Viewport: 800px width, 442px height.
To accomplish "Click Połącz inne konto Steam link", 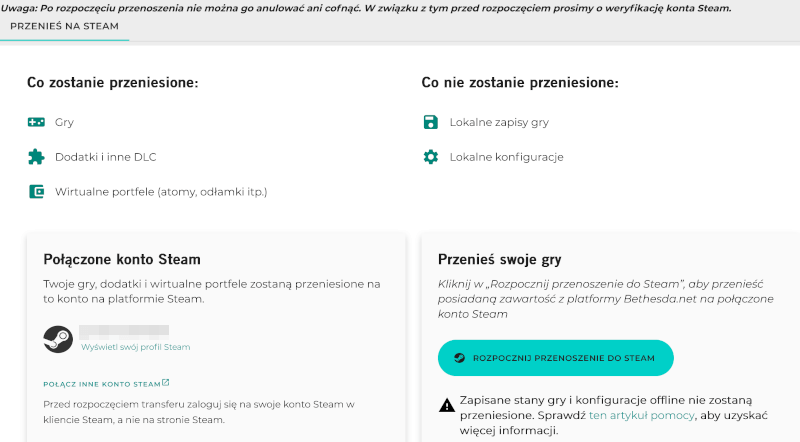I will [102, 383].
